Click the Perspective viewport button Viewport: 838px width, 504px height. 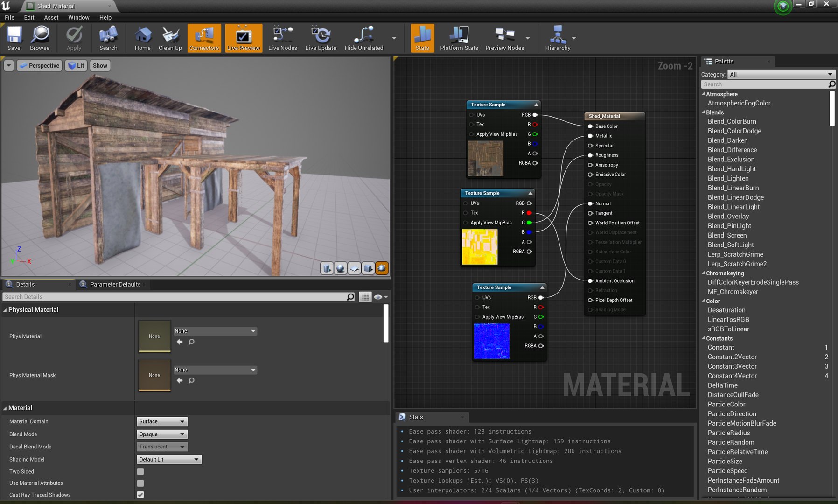[x=40, y=65]
